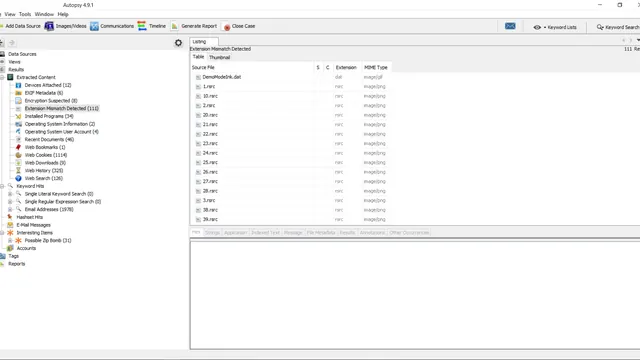640x360 pixels.
Task: Collapse the Keyword Hits node
Action: pyautogui.click(x=2, y=186)
